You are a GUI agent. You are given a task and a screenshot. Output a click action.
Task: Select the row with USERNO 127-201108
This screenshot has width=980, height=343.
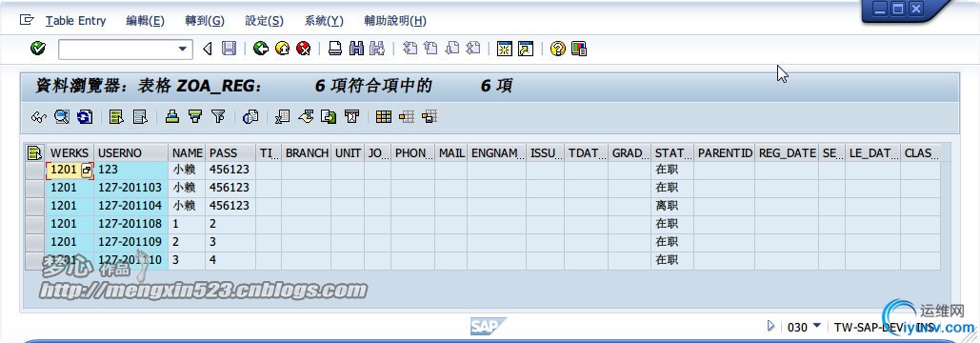pyautogui.click(x=35, y=224)
